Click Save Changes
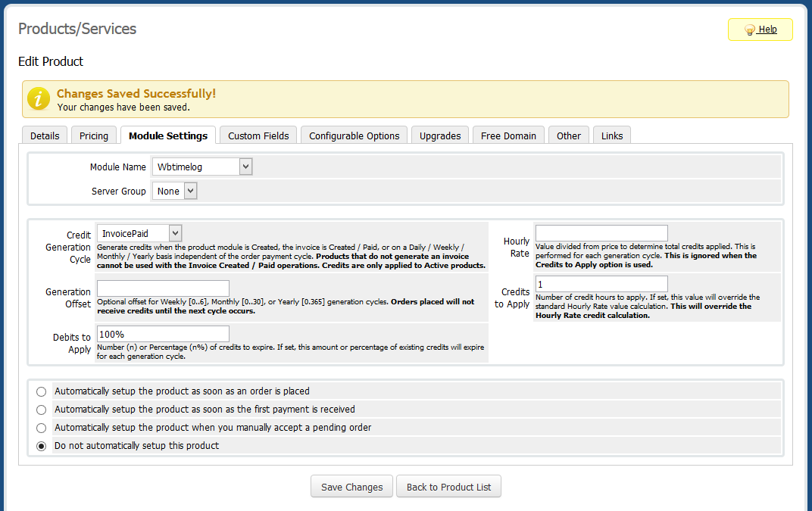The width and height of the screenshot is (812, 511). click(x=351, y=486)
